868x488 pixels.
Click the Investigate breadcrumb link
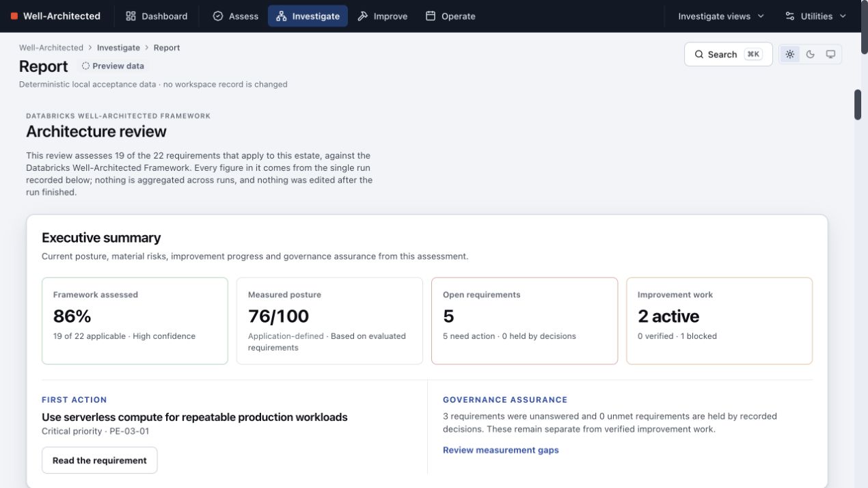[118, 48]
